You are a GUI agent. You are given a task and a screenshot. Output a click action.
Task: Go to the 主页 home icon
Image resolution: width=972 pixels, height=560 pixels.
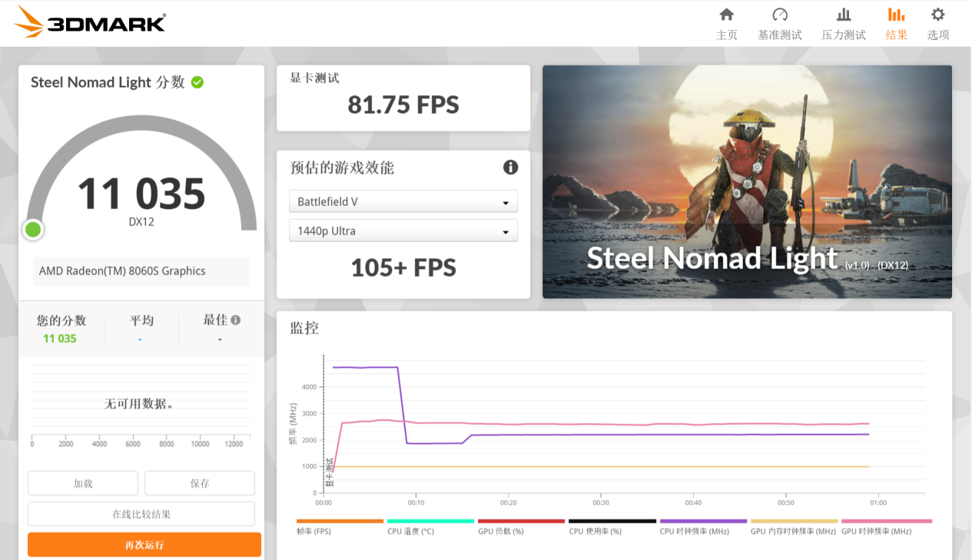click(726, 15)
